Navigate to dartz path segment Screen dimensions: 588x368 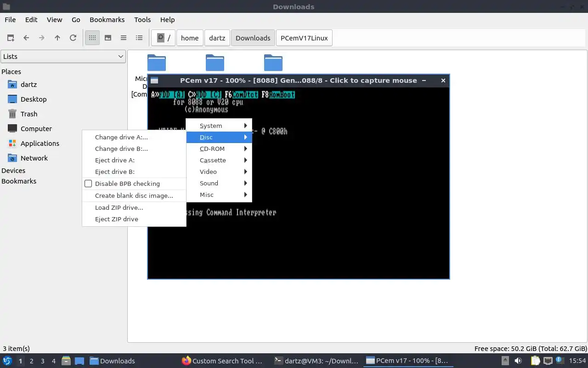coord(217,38)
